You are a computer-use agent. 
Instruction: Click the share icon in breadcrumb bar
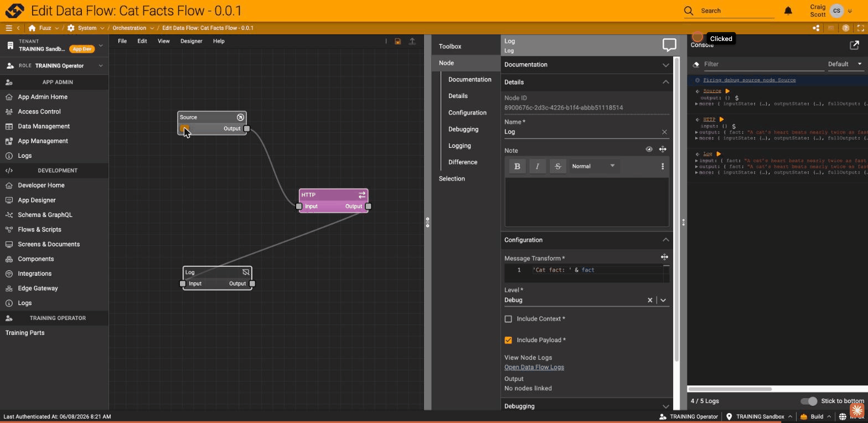click(816, 28)
